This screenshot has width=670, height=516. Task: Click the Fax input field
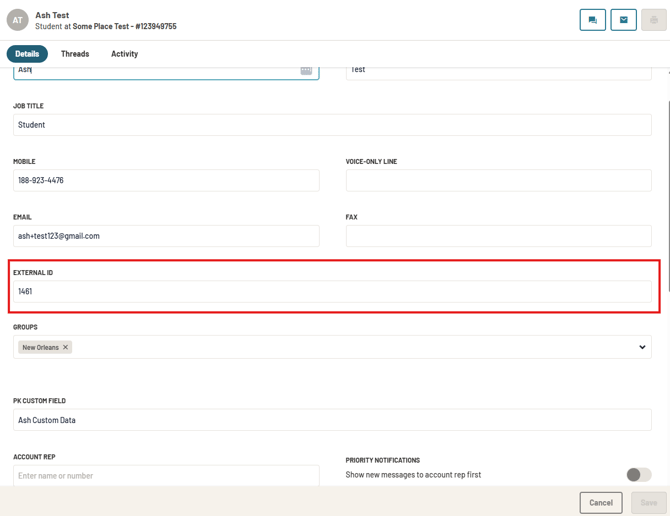499,236
